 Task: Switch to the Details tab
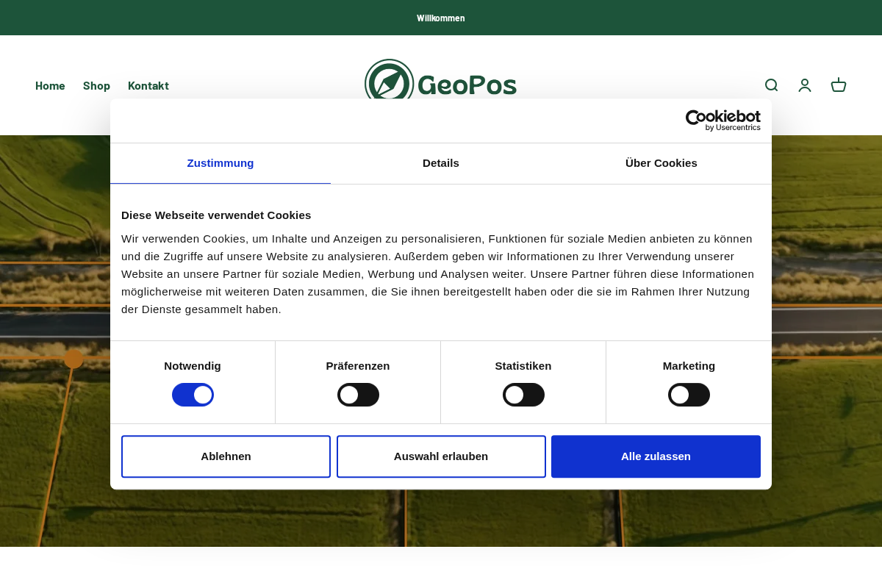441,163
